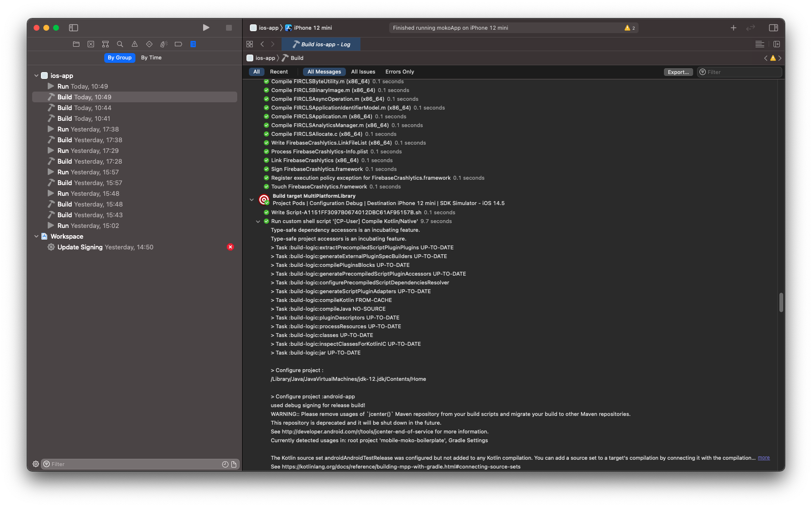Toggle the code review arrows button
The height and width of the screenshot is (507, 812).
(x=751, y=28)
